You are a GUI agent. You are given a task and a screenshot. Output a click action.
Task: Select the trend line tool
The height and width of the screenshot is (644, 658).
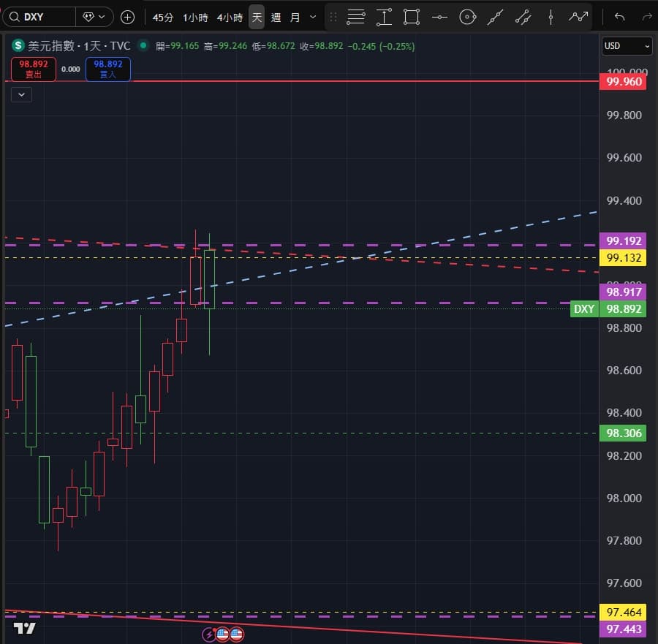pyautogui.click(x=495, y=18)
